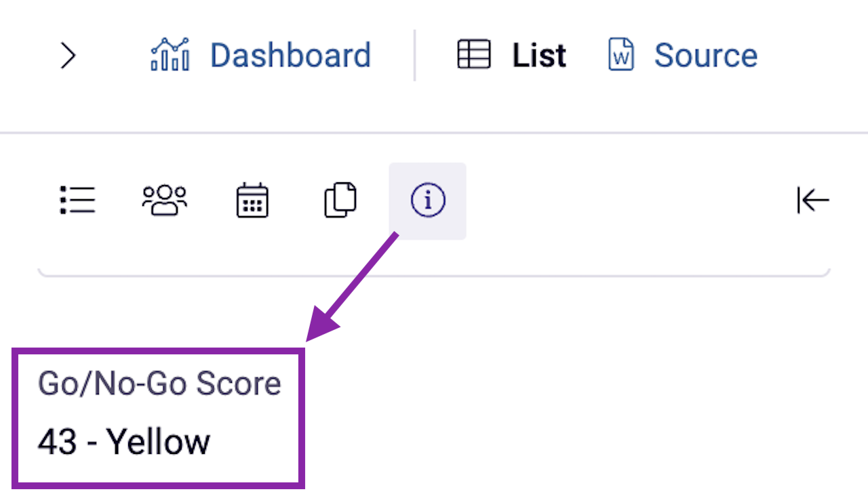Switch to the List tab
Screen dimensions: 868x500
pos(538,54)
